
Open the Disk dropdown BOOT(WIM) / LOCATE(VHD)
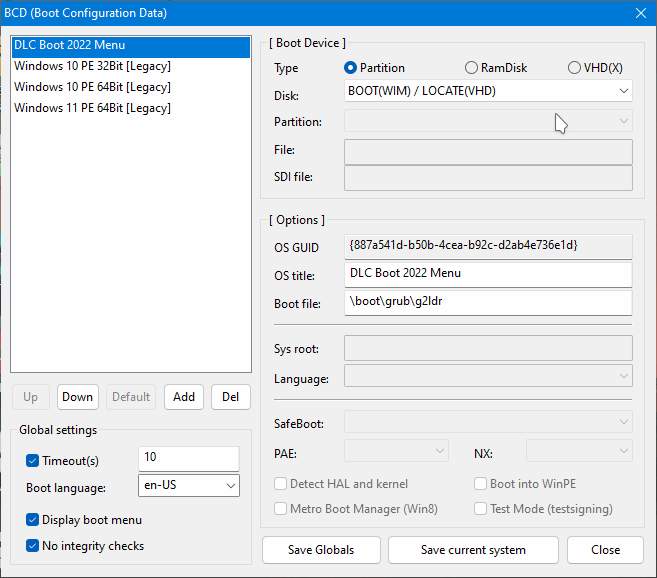(488, 91)
